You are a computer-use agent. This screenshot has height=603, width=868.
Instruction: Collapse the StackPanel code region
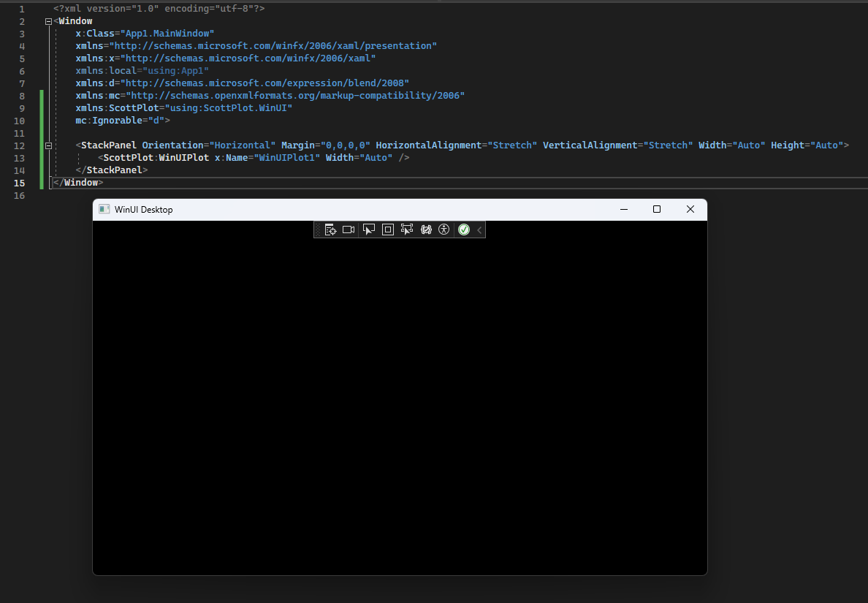pyautogui.click(x=48, y=145)
